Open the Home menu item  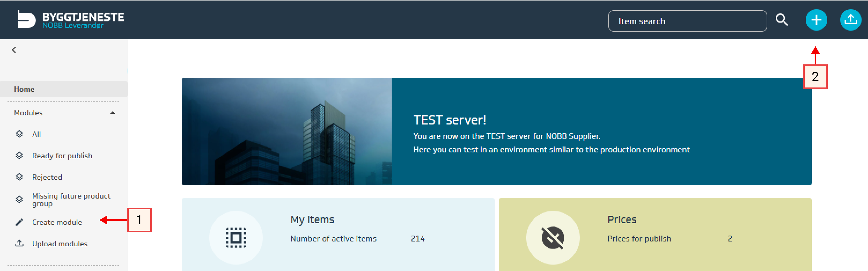tap(24, 89)
